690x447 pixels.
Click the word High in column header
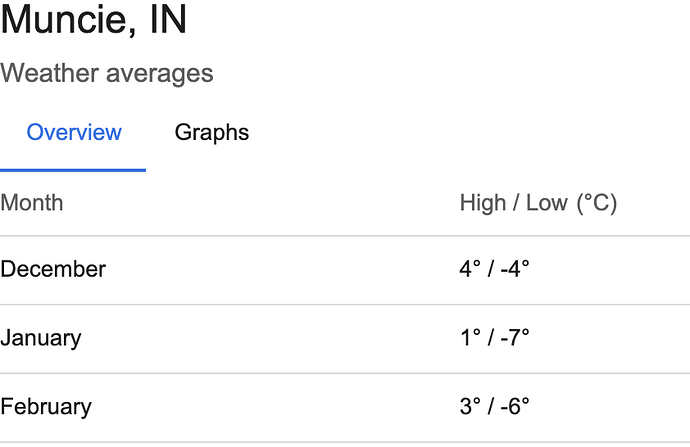pyautogui.click(x=483, y=204)
